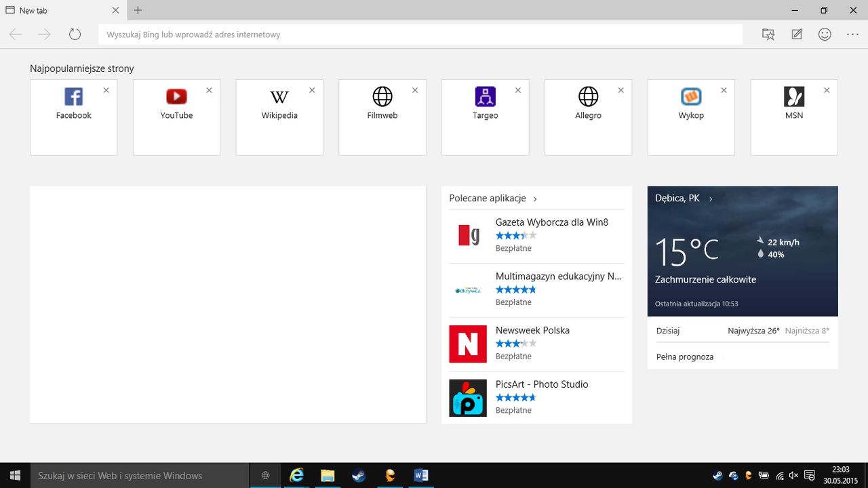Click the 15°C temperature reading
This screenshot has height=488, width=868.
[686, 251]
